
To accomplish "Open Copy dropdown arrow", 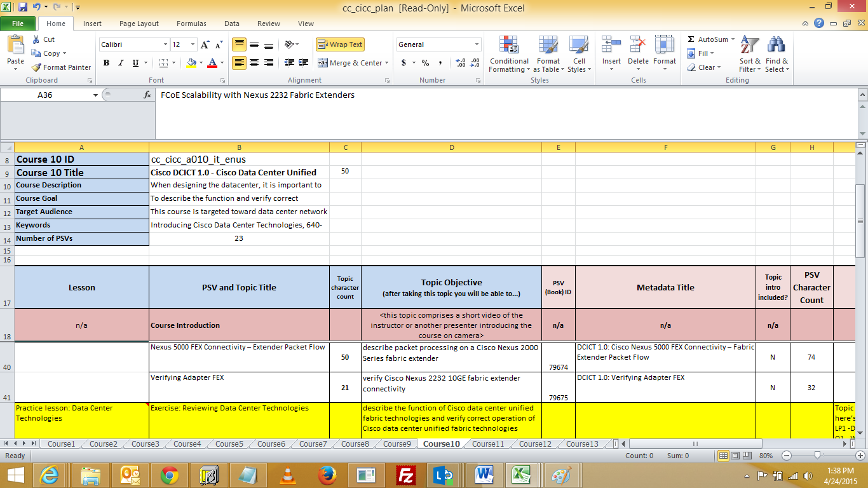I will [64, 54].
